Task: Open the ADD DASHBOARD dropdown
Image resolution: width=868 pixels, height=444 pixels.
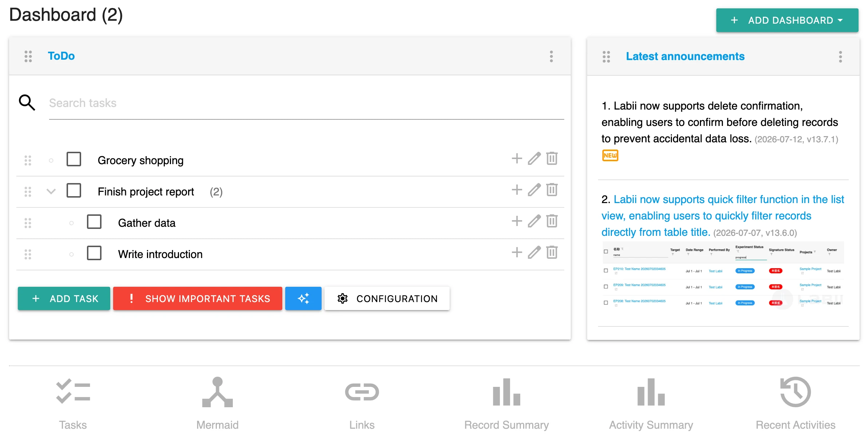Action: pos(787,20)
